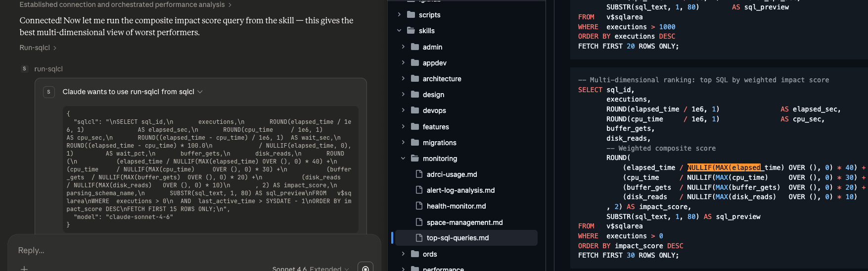This screenshot has height=271, width=868.
Task: Click the migrations folder icon
Action: (x=415, y=143)
